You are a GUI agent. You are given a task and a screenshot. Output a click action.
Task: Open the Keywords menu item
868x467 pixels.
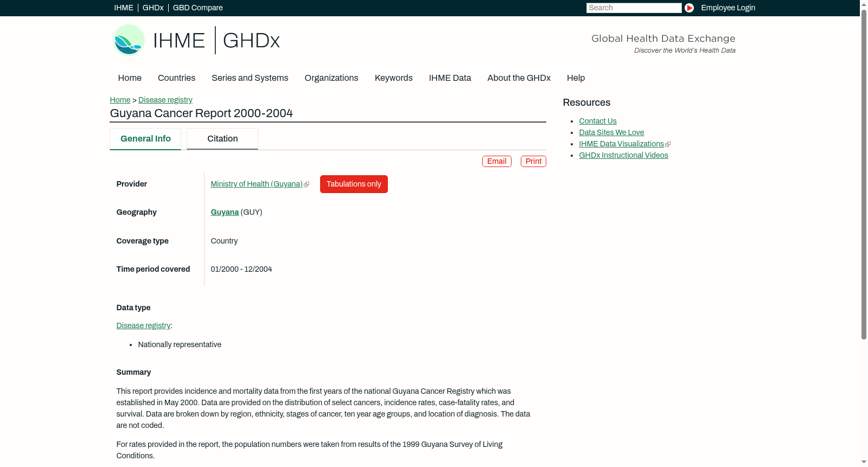pos(393,78)
